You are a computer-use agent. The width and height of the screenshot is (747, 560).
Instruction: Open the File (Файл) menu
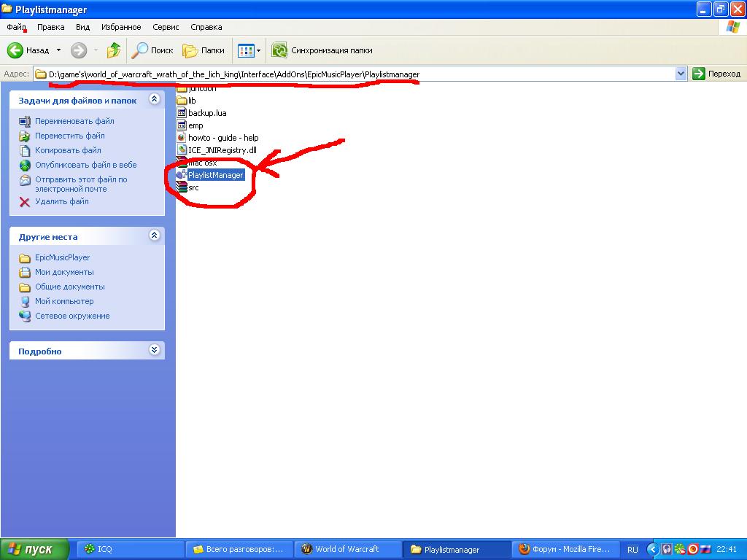(17, 27)
